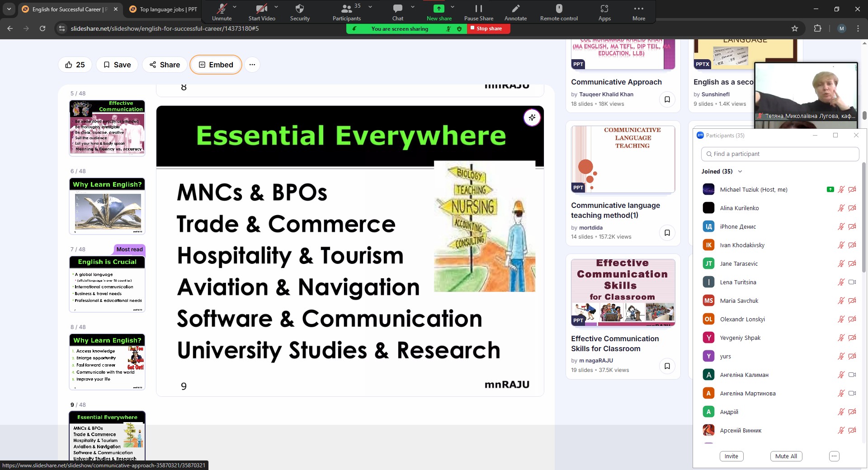Open the Zoom Chat icon

[398, 9]
